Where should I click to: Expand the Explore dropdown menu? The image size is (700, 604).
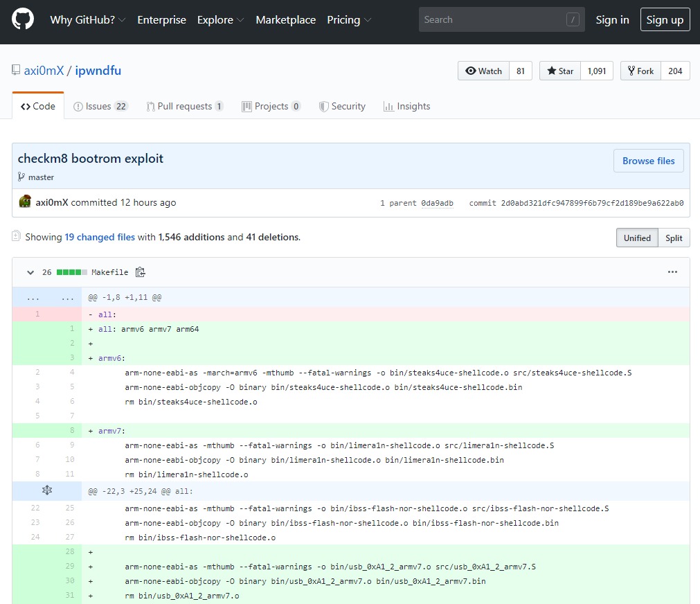click(x=221, y=19)
